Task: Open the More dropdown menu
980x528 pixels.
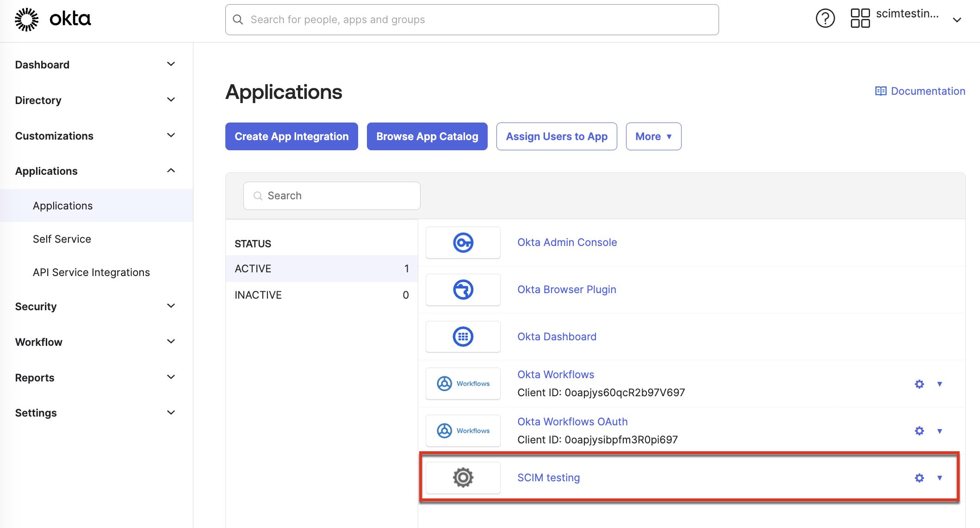Action: [x=653, y=136]
